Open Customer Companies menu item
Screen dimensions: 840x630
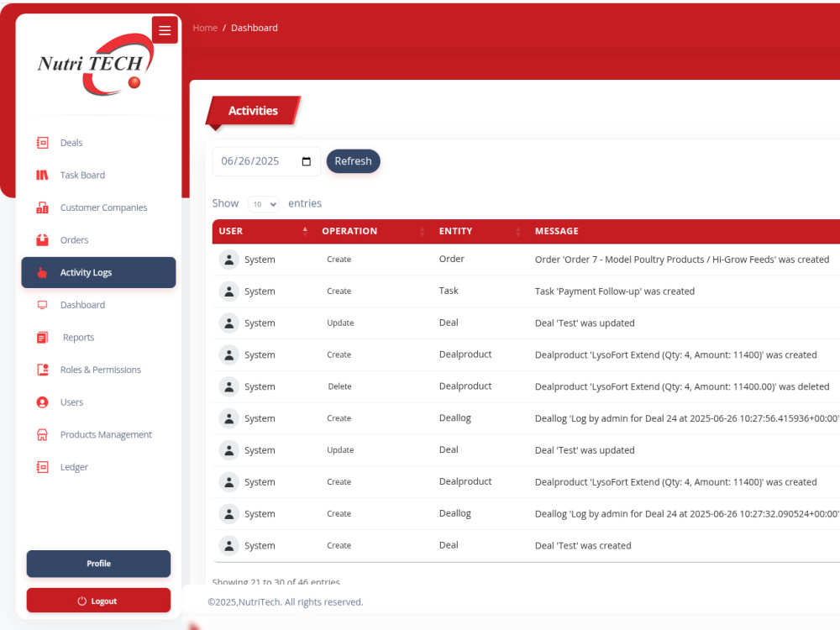pyautogui.click(x=98, y=207)
